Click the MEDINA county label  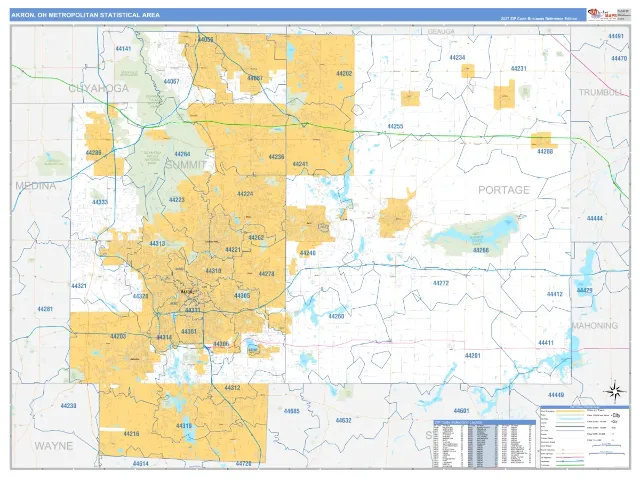pyautogui.click(x=36, y=186)
